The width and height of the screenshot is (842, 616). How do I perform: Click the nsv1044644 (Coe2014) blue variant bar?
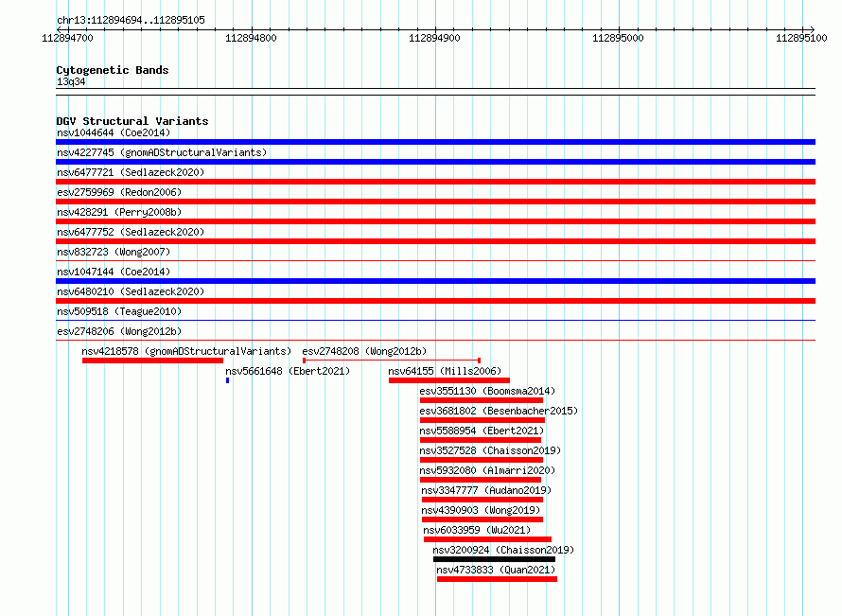coord(435,142)
